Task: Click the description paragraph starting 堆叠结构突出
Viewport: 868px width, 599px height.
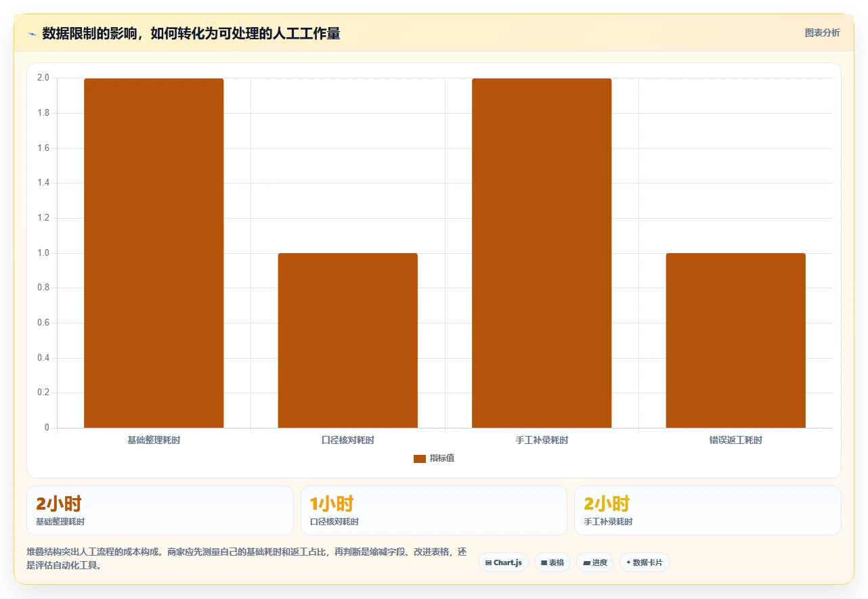Action: coord(247,558)
